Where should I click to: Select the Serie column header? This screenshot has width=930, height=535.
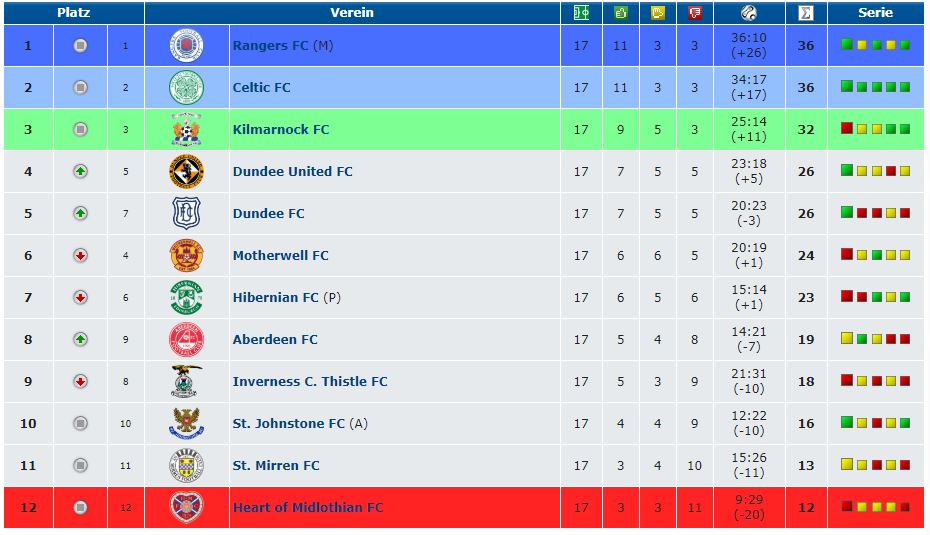pyautogui.click(x=875, y=12)
